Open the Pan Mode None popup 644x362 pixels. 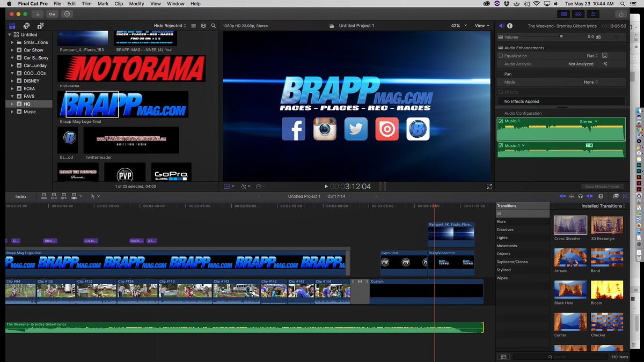click(x=591, y=82)
